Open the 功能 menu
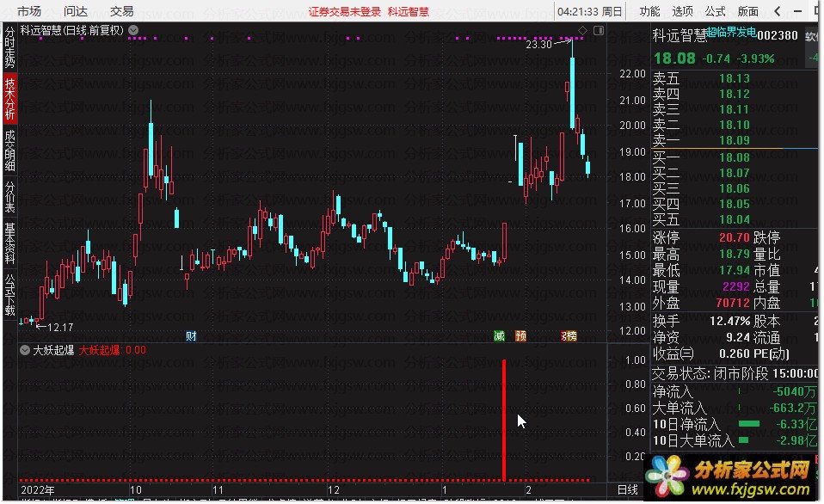Viewport: 824px width, 504px height. 649,11
